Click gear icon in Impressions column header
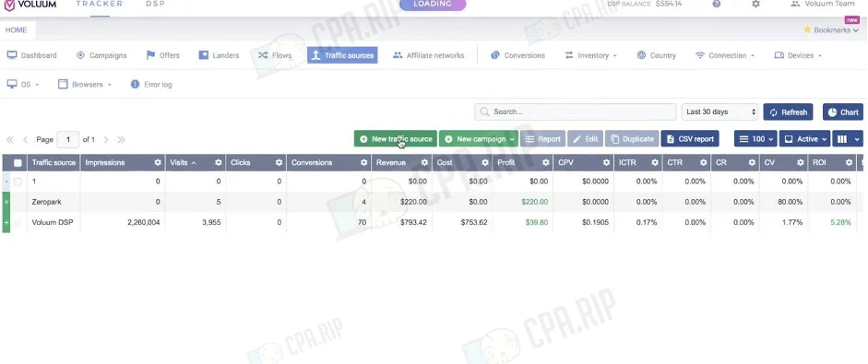 click(158, 162)
